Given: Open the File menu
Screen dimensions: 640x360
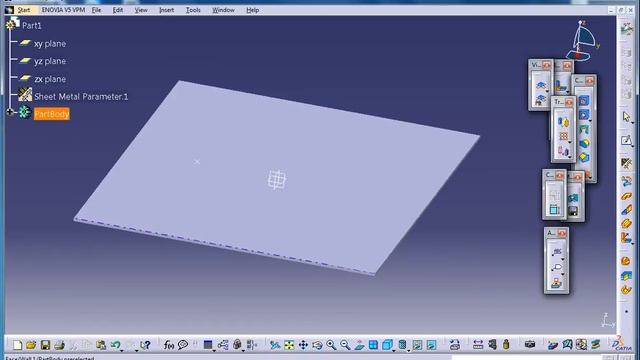Looking at the screenshot, I should [x=96, y=10].
